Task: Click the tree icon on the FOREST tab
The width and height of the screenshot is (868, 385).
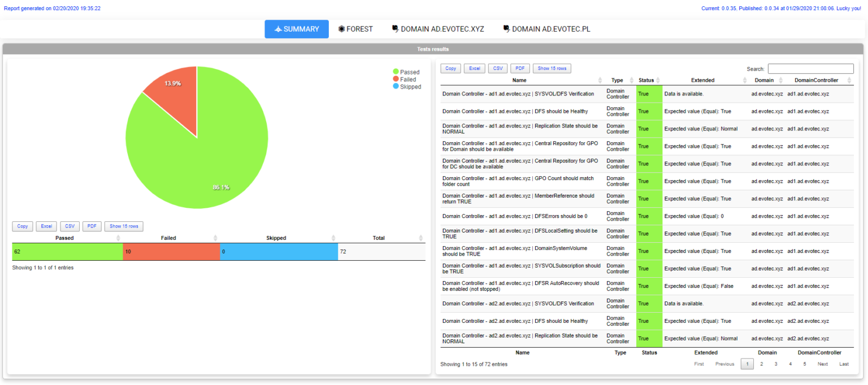Action: pyautogui.click(x=341, y=29)
